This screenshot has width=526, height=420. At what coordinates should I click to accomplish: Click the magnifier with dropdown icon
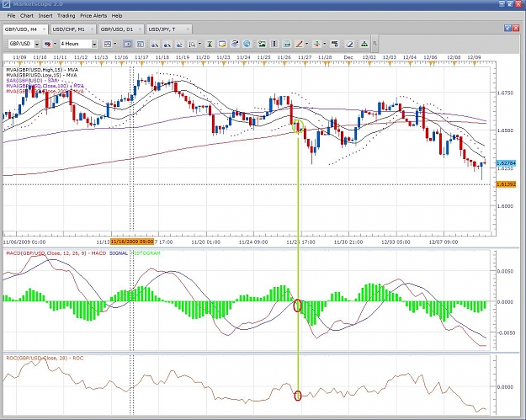(x=192, y=44)
